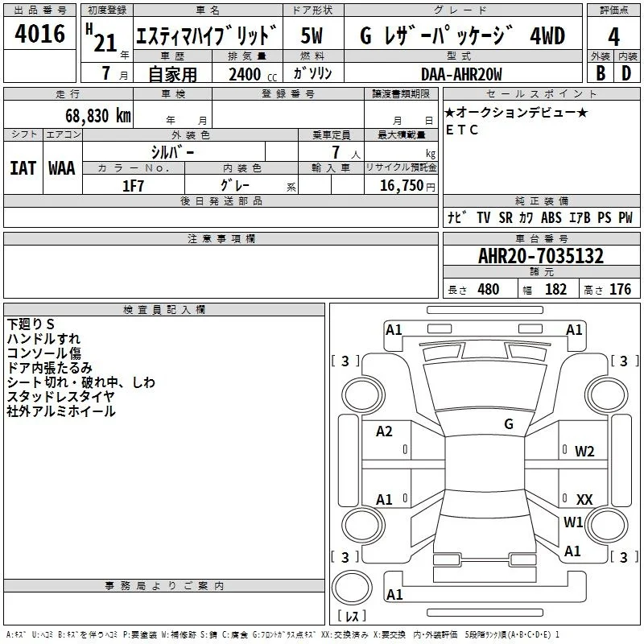The image size is (644, 644).
Task: Click the ABS equipment code
Action: pyautogui.click(x=551, y=217)
